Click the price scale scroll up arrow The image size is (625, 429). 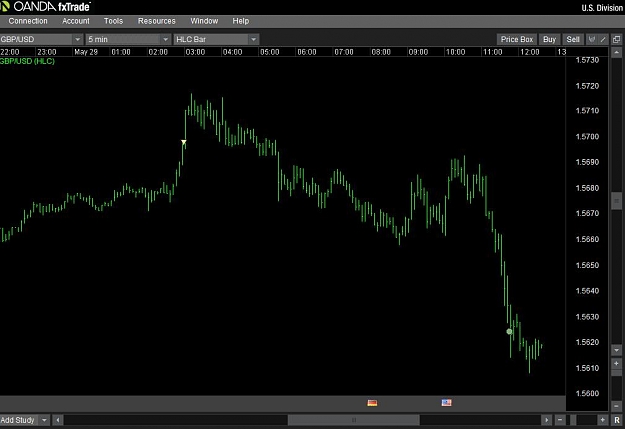[x=617, y=52]
